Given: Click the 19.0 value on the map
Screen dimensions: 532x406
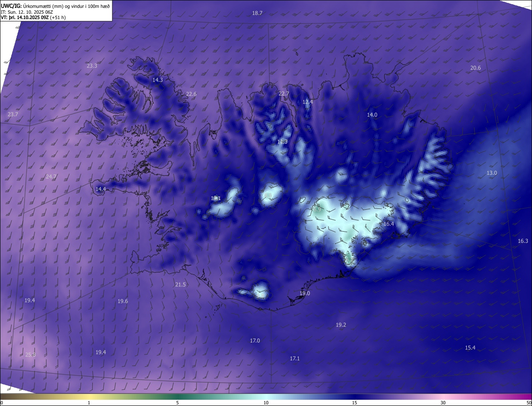Looking at the screenshot, I should coord(305,293).
